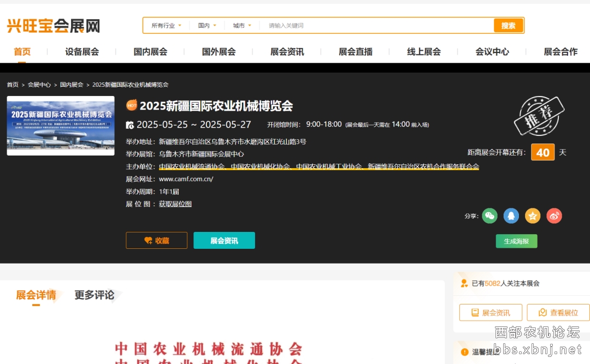Click opening hours 9:00-18:00 text
Screen dimensions: 590x364
tap(324, 124)
